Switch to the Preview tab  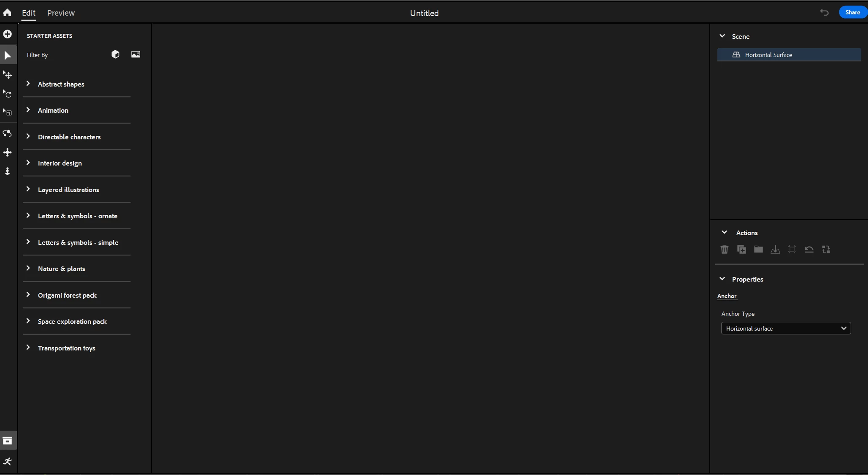[61, 13]
